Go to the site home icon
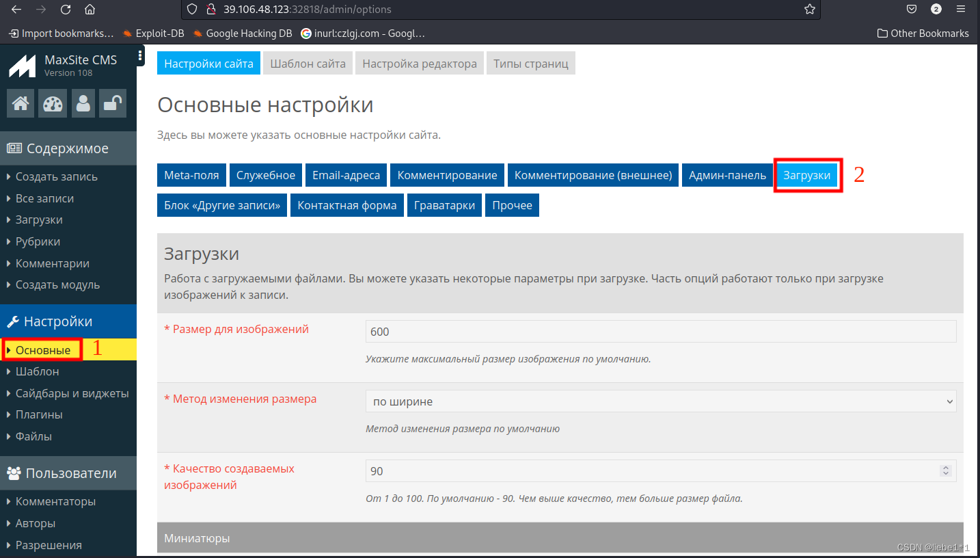The height and width of the screenshot is (558, 980). tap(21, 103)
